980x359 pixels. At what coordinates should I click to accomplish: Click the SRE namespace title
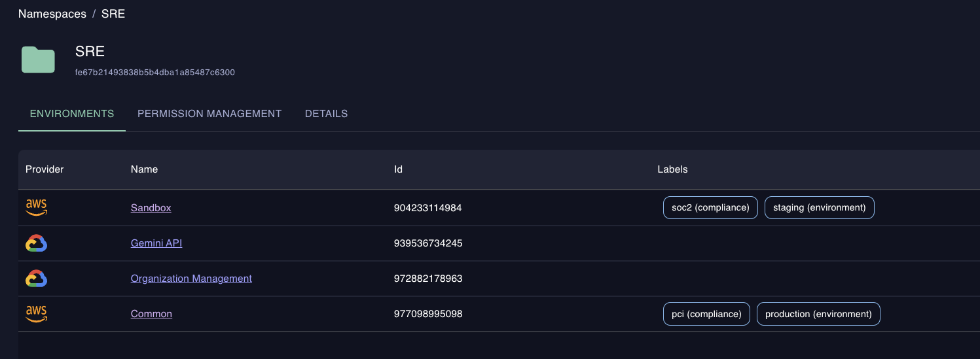(90, 52)
